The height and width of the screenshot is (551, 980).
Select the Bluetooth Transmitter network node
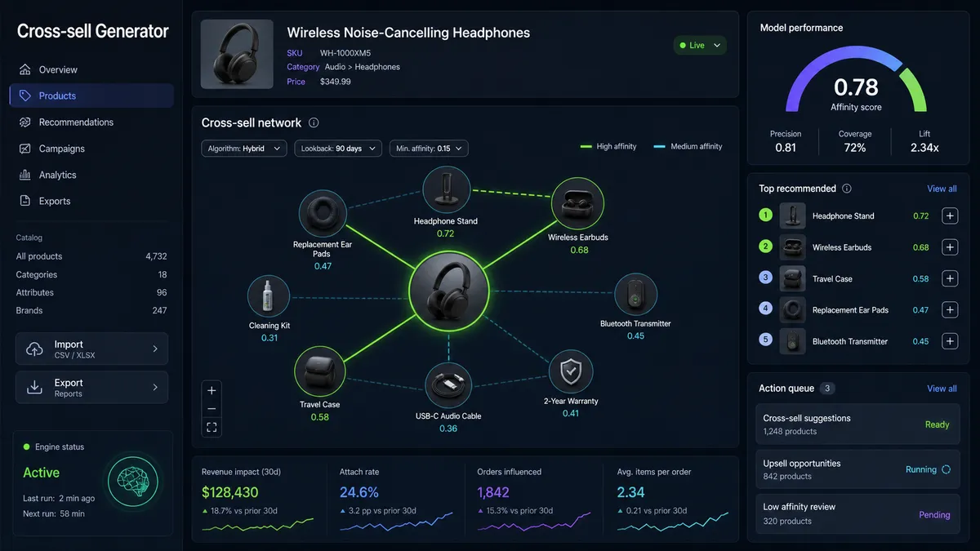(x=635, y=295)
